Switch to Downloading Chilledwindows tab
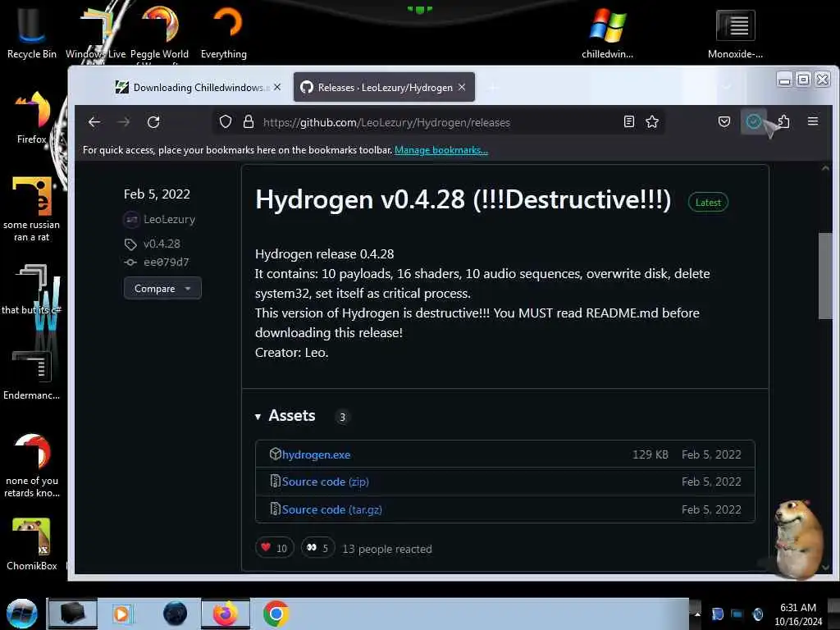840x630 pixels. point(197,87)
